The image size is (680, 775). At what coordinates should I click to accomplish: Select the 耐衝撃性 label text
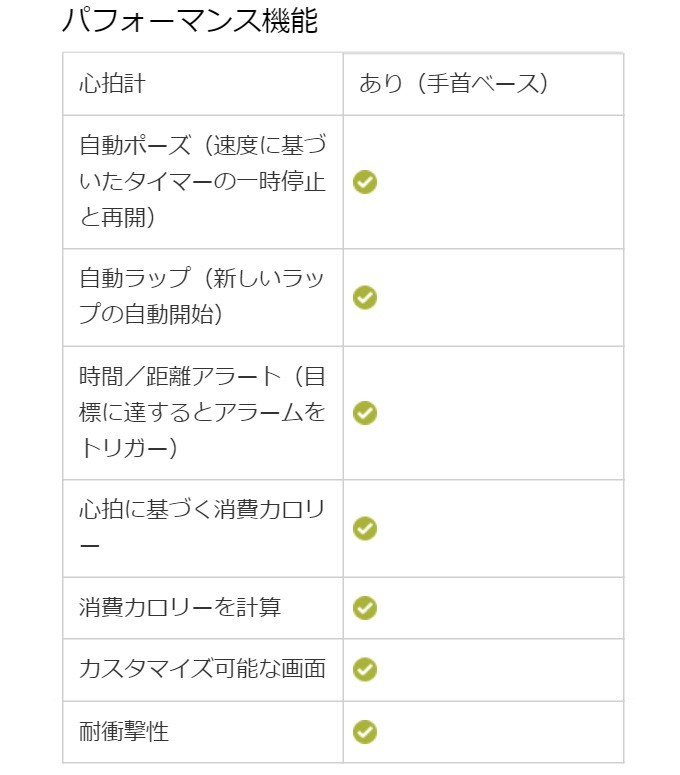pyautogui.click(x=124, y=732)
